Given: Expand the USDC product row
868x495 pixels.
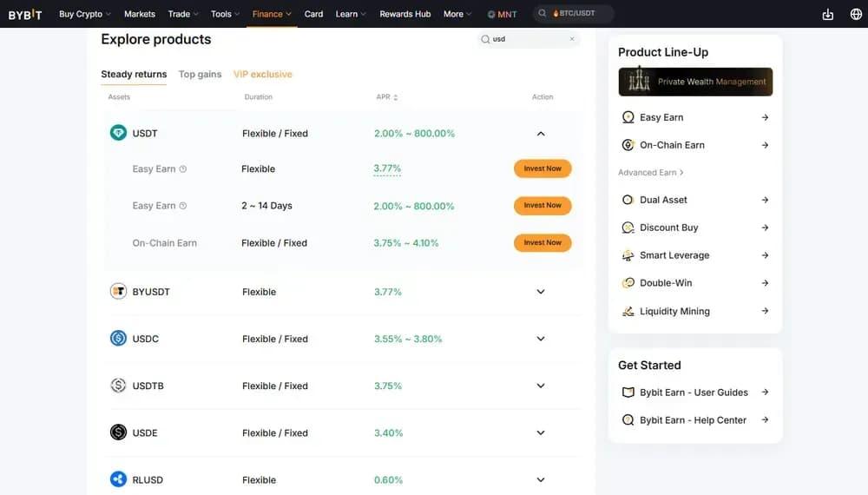Looking at the screenshot, I should coord(541,339).
